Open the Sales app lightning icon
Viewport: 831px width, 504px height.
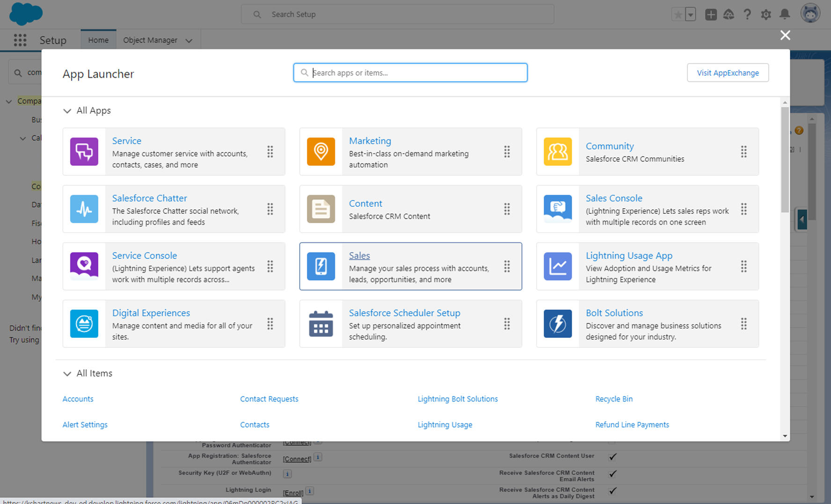click(x=321, y=266)
